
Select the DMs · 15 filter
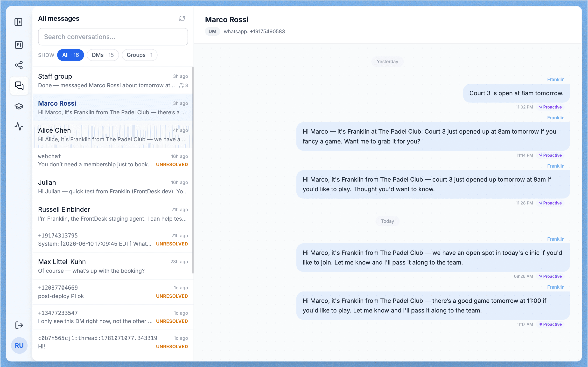click(103, 55)
